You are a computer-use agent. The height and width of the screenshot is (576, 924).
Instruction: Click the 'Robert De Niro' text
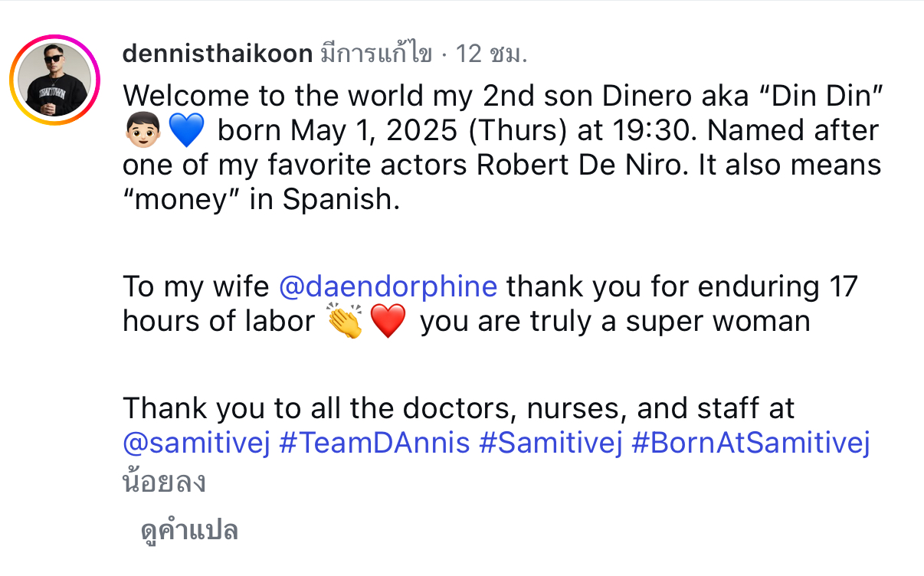pos(578,165)
